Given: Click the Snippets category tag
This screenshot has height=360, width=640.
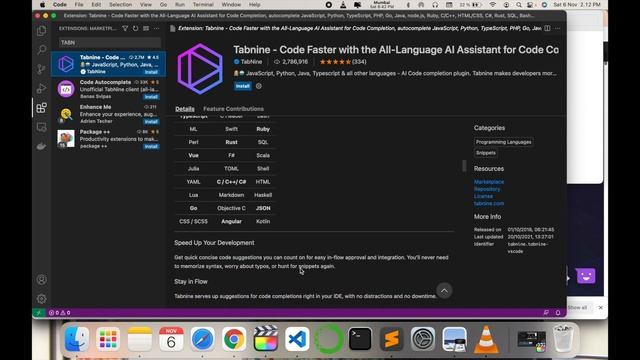Looking at the screenshot, I should 485,153.
